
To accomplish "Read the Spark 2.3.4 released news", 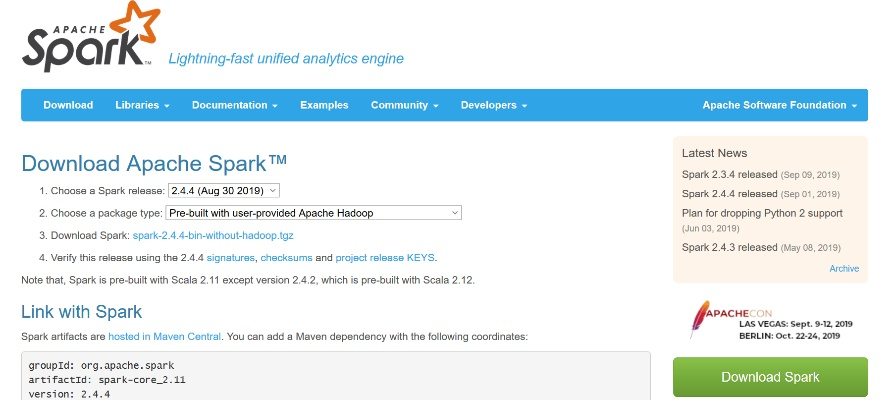I will click(729, 174).
